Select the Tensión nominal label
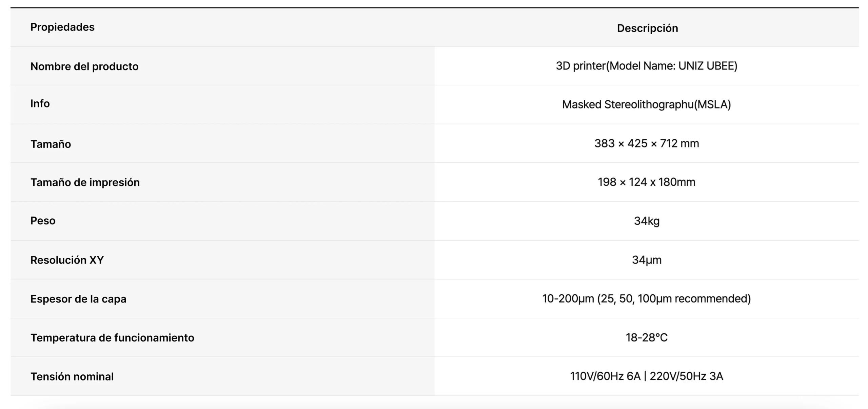This screenshot has width=868, height=409. pos(72,377)
